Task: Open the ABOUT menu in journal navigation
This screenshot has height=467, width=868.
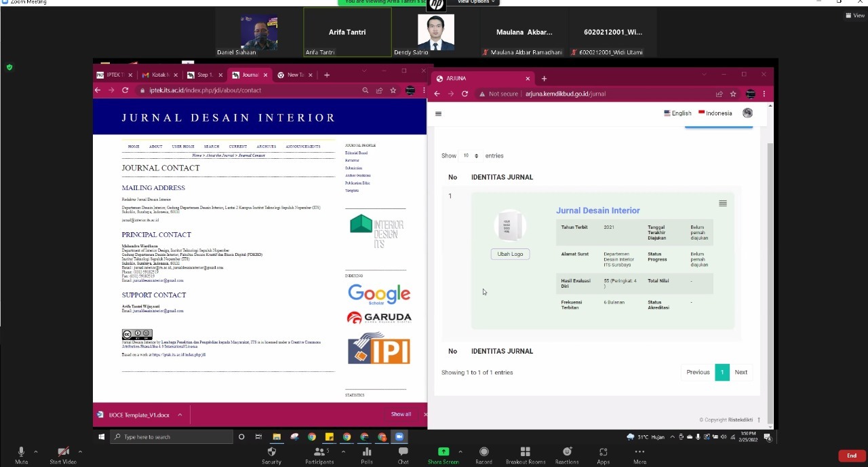Action: [x=155, y=147]
